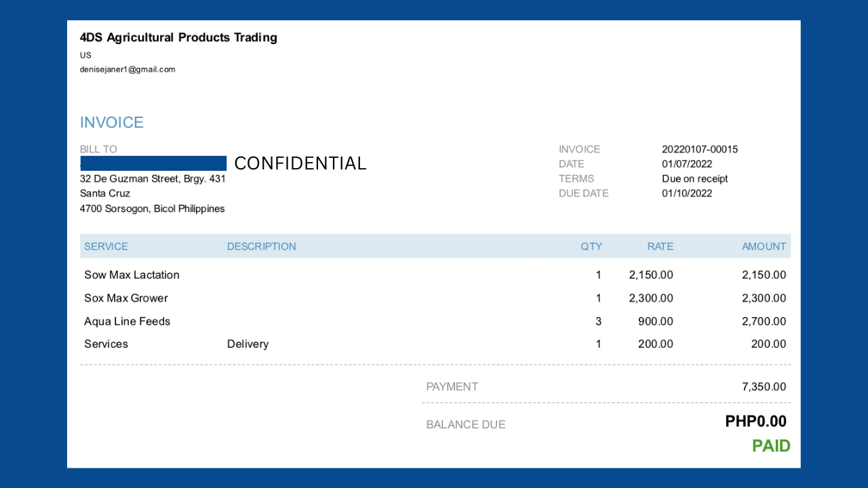Click the Due on receipt terms

[x=694, y=179]
